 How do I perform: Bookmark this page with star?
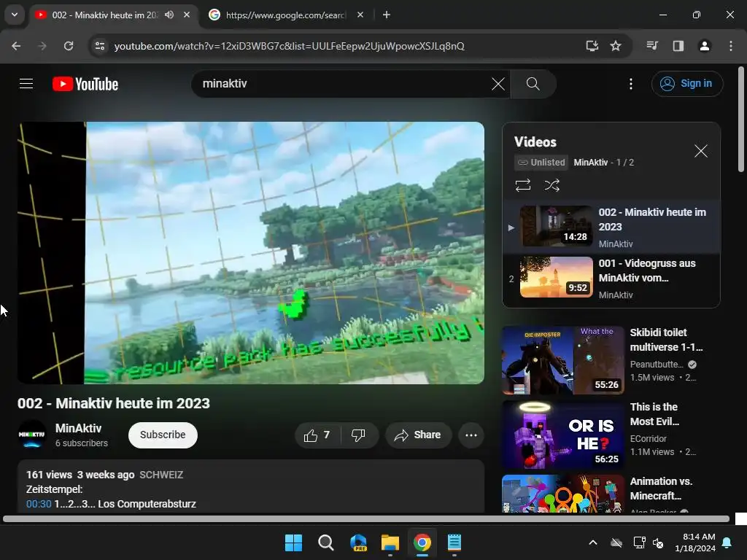click(616, 46)
